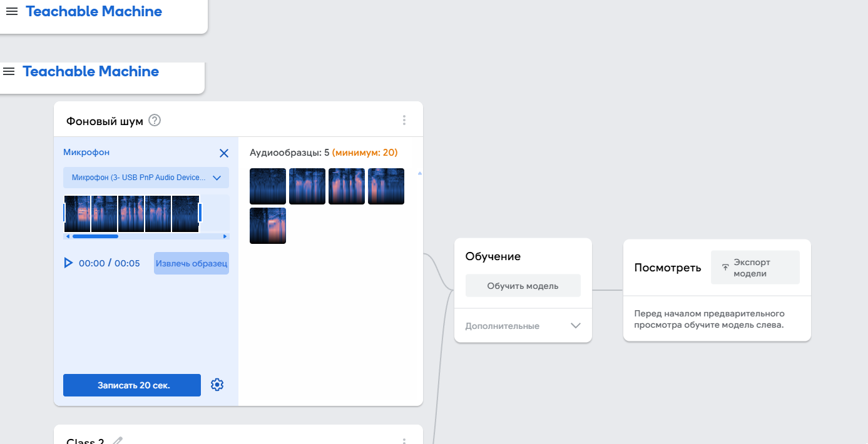Screen dimensions: 868x444
Task: Open the recording settings gear
Action: pos(217,385)
